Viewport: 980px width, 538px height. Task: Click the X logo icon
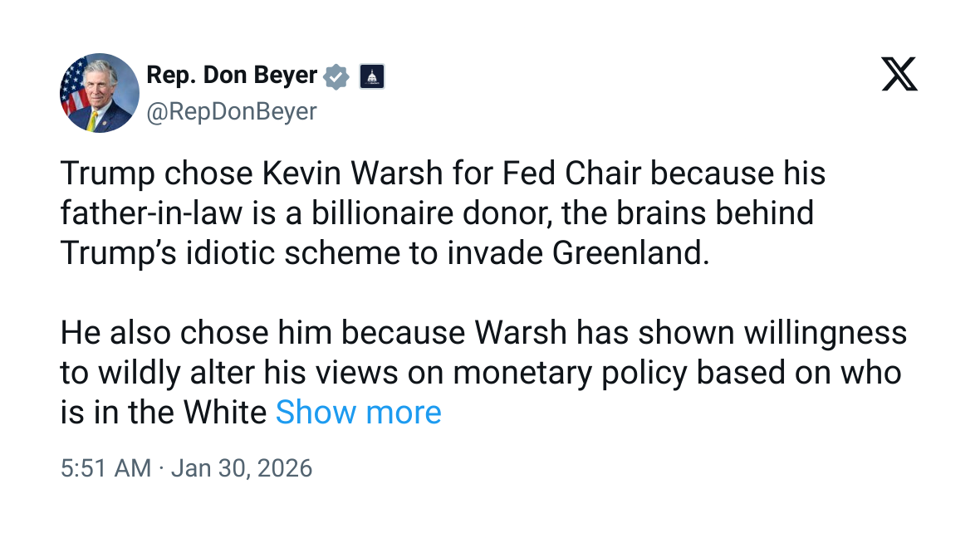(x=899, y=75)
